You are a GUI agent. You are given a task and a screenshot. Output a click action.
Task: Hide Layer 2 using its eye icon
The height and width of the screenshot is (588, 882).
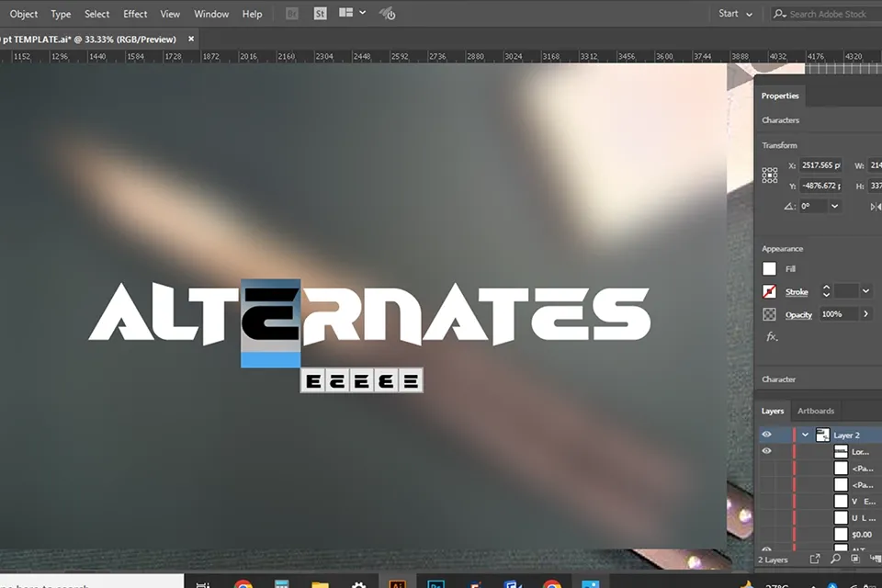(x=766, y=435)
